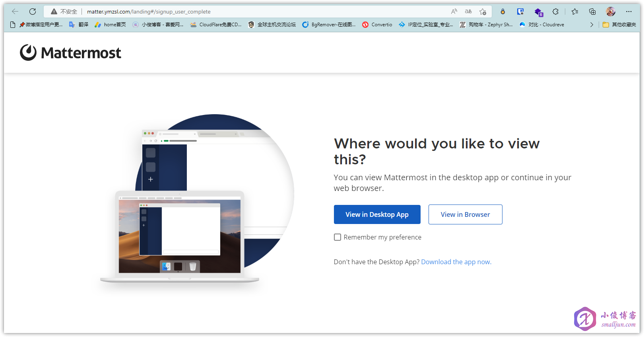
Task: Open the yellow extension icon in toolbar
Action: (502, 12)
